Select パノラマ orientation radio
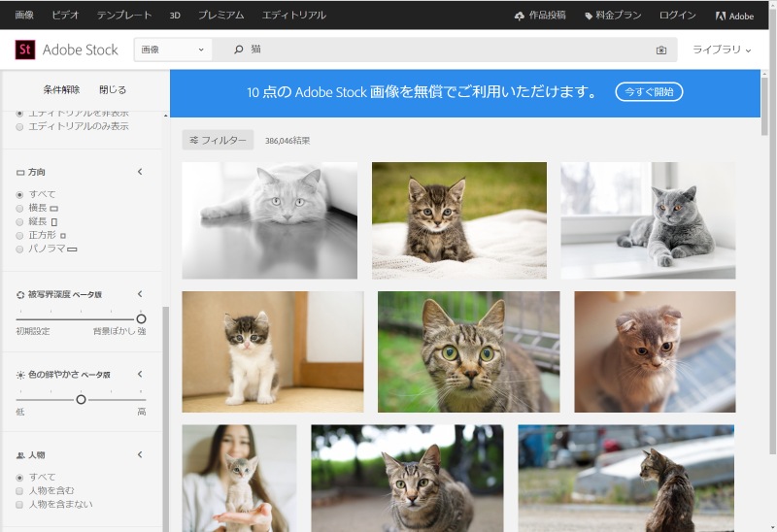The width and height of the screenshot is (777, 532). (x=19, y=249)
